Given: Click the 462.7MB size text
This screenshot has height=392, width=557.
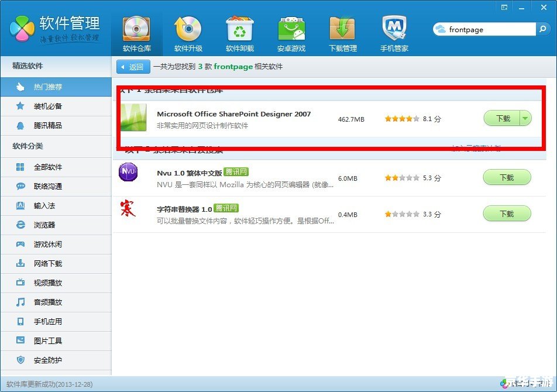Looking at the screenshot, I should point(351,119).
